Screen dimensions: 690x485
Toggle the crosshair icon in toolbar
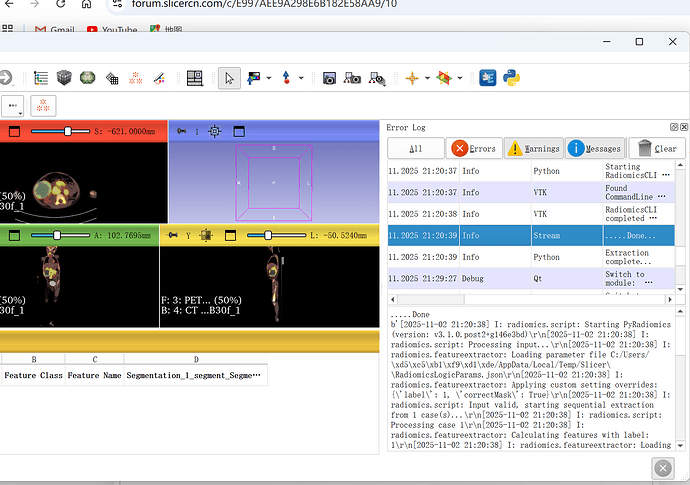coord(411,78)
